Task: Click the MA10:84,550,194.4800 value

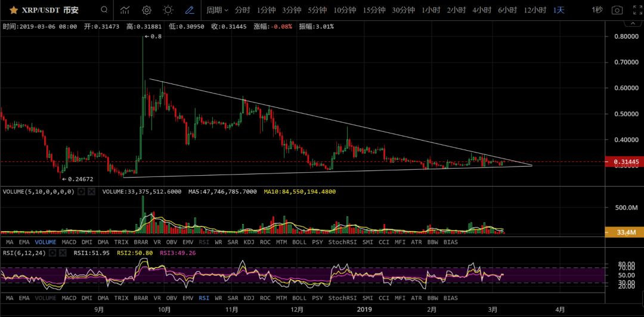Action: pyautogui.click(x=300, y=192)
